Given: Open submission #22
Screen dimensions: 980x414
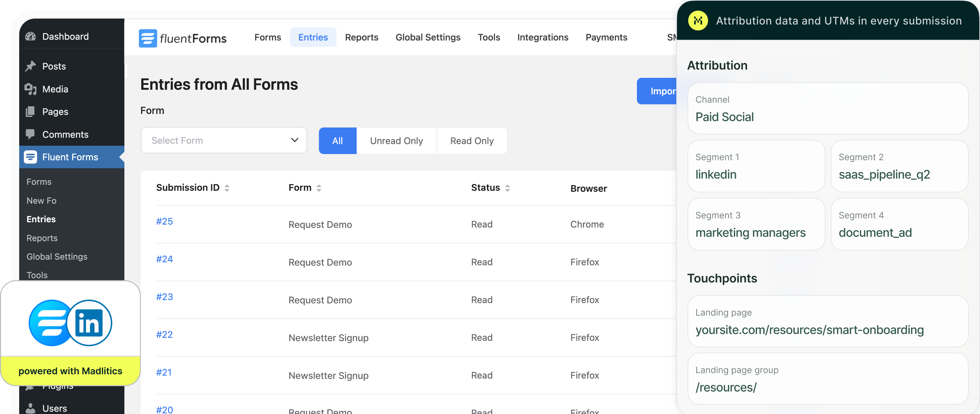Looking at the screenshot, I should coord(164,335).
